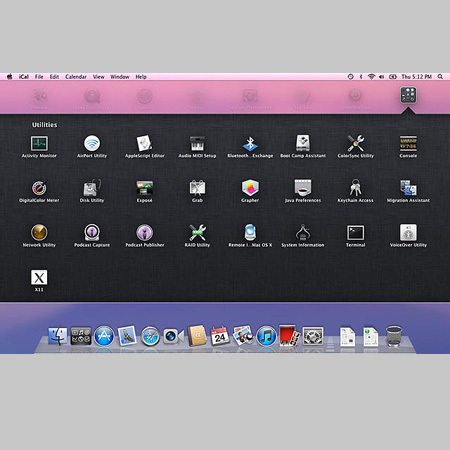Screen dimensions: 450x450
Task: Launch iTunes from the Dock
Action: [x=266, y=336]
